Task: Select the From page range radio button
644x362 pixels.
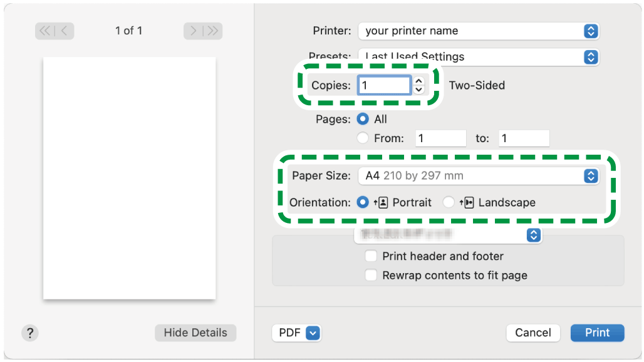Action: [x=363, y=138]
